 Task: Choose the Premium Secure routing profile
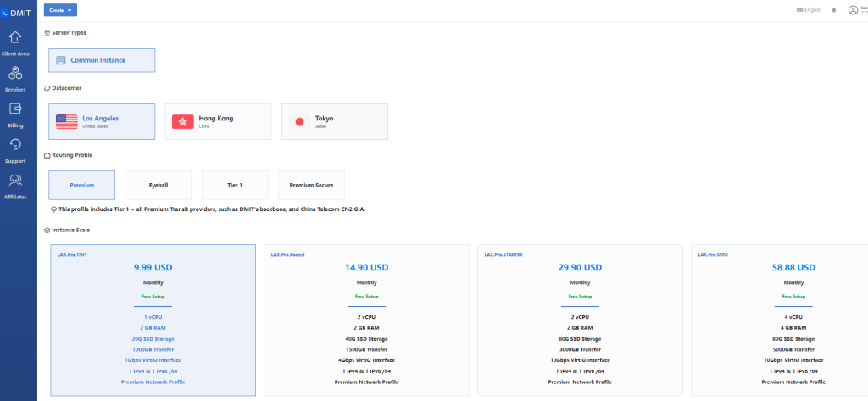click(x=311, y=185)
